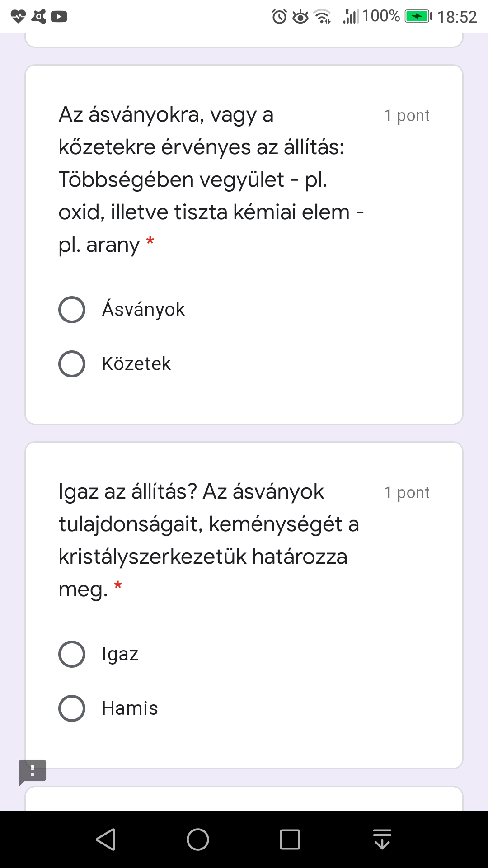The height and width of the screenshot is (868, 488).
Task: Tap the 18:52 clock in status bar
Action: pos(457,17)
